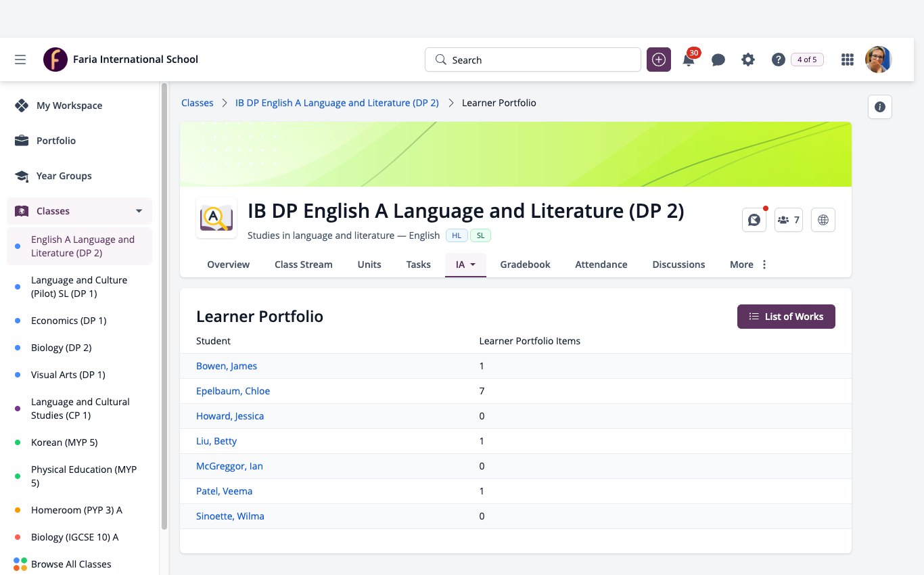Click the IB DP English A breadcrumb link

click(337, 103)
